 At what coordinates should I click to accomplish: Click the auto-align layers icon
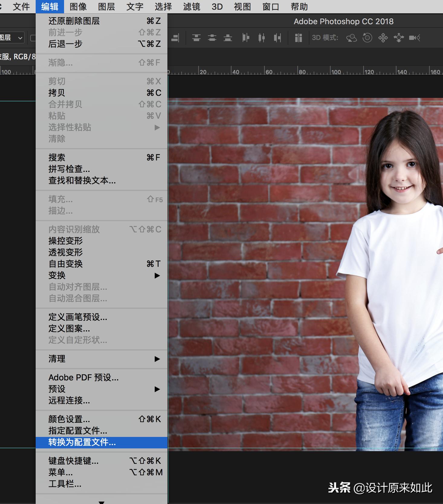[x=299, y=38]
